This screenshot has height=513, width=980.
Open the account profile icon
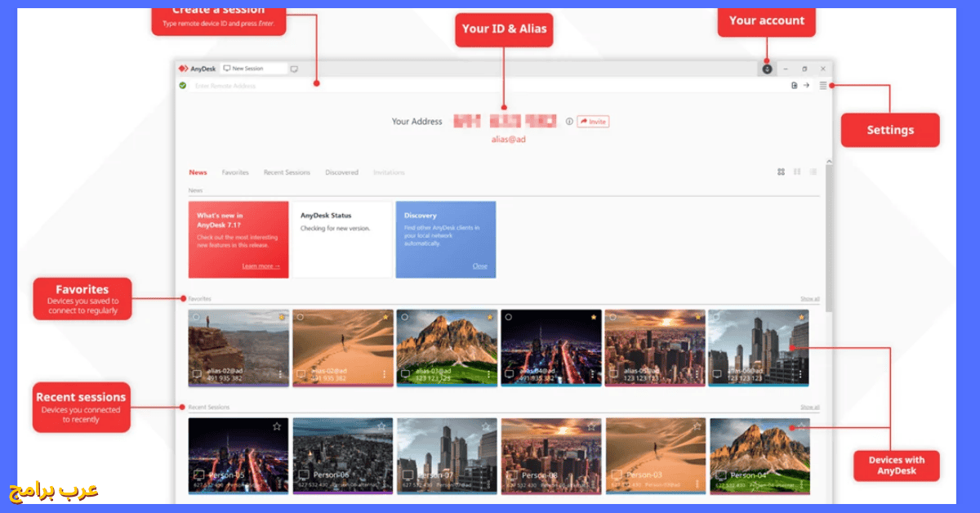point(767,69)
